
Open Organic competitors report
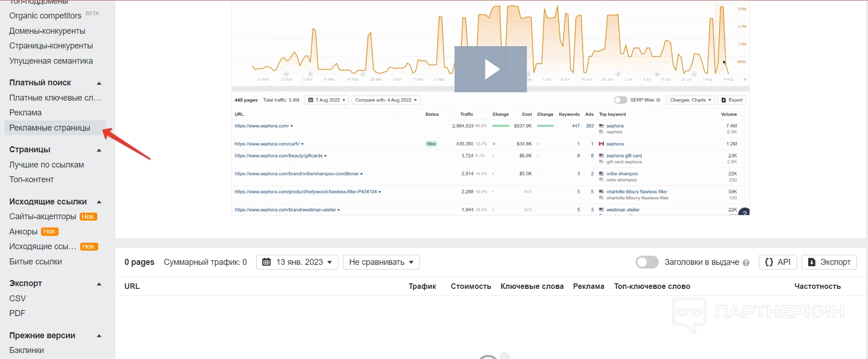click(45, 16)
